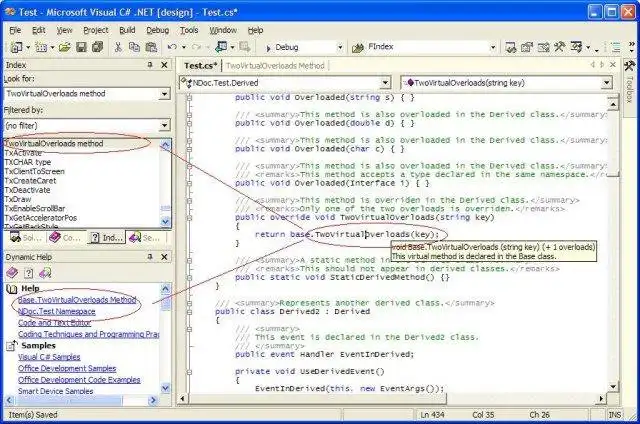Image resolution: width=640 pixels, height=424 pixels.
Task: Click the Add New Item toolbar icon
Action: (41, 47)
